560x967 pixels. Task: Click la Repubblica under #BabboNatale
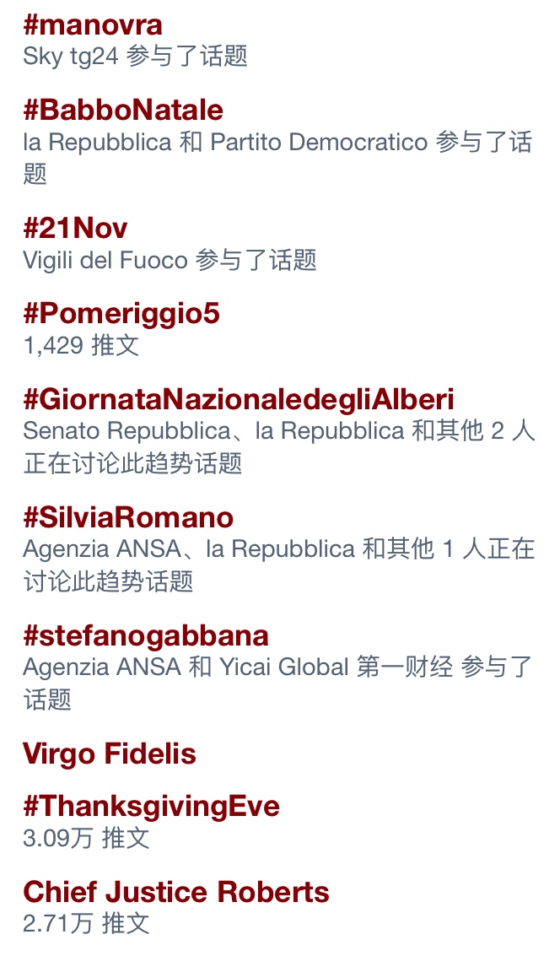[97, 142]
